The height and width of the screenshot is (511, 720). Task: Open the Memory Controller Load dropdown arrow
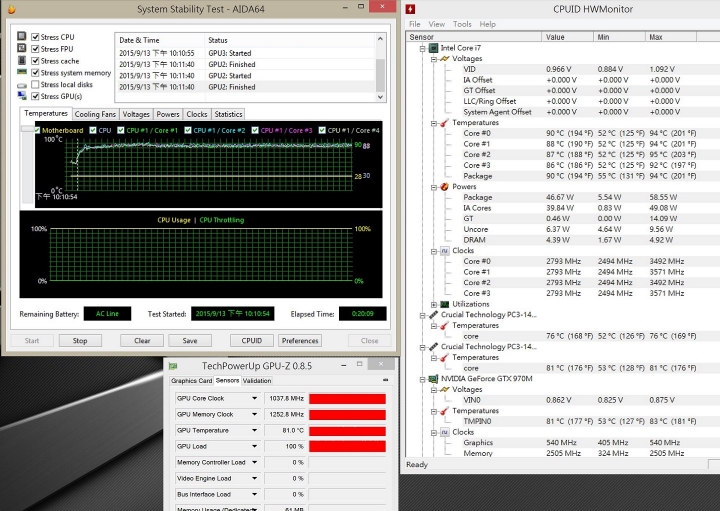(x=254, y=462)
